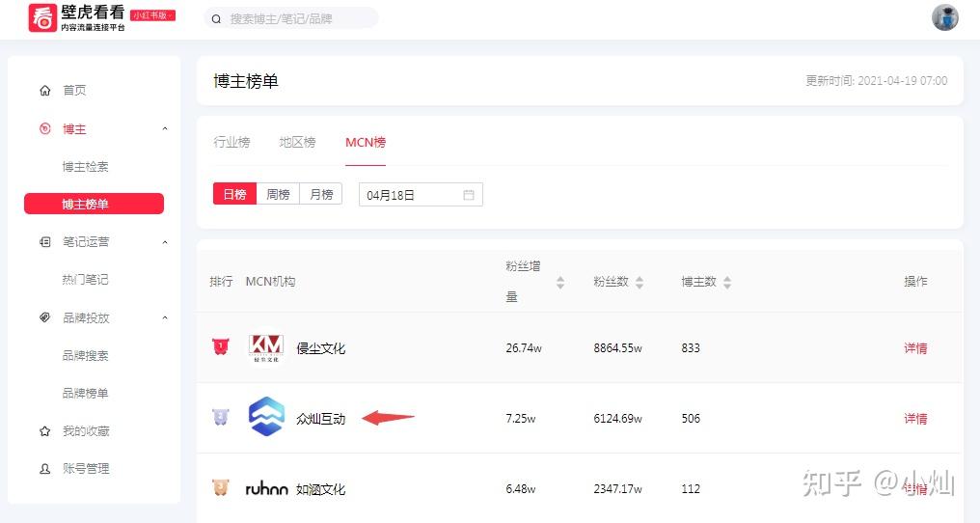This screenshot has width=980, height=523.
Task: Click the 众灿互动 blue logo
Action: [x=267, y=417]
